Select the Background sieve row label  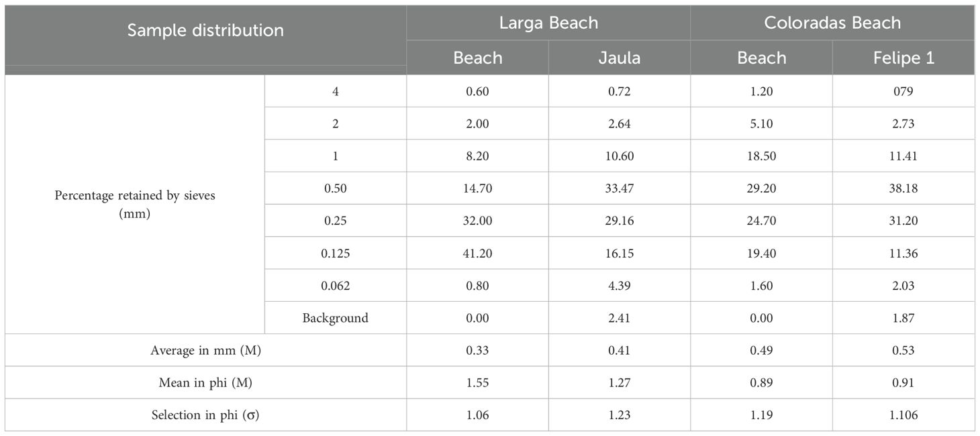tap(335, 318)
